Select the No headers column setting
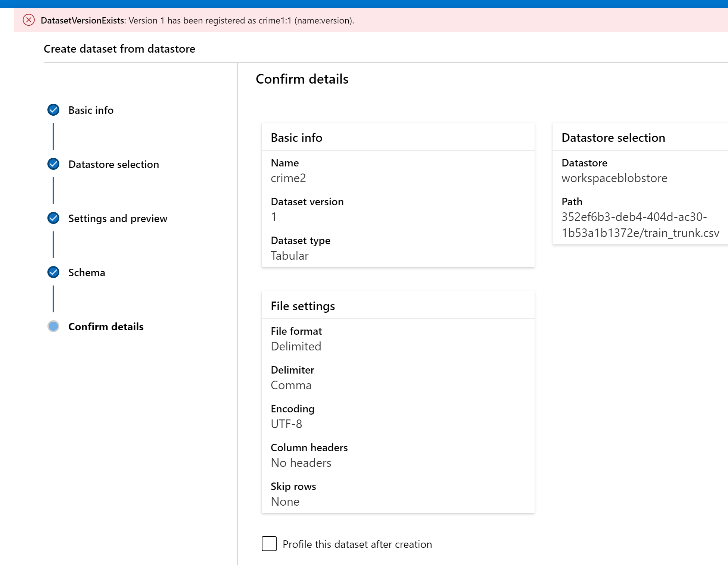The width and height of the screenshot is (728, 565). 301,463
